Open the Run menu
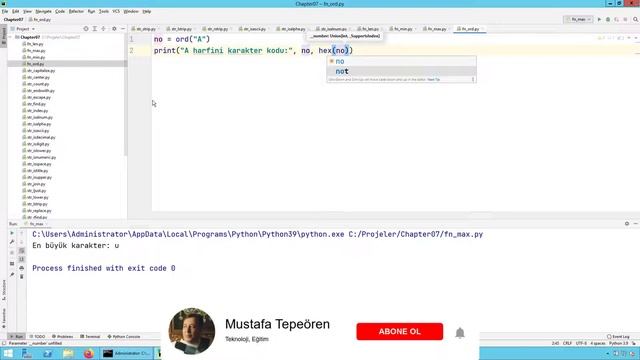The image size is (640, 360). (x=91, y=11)
